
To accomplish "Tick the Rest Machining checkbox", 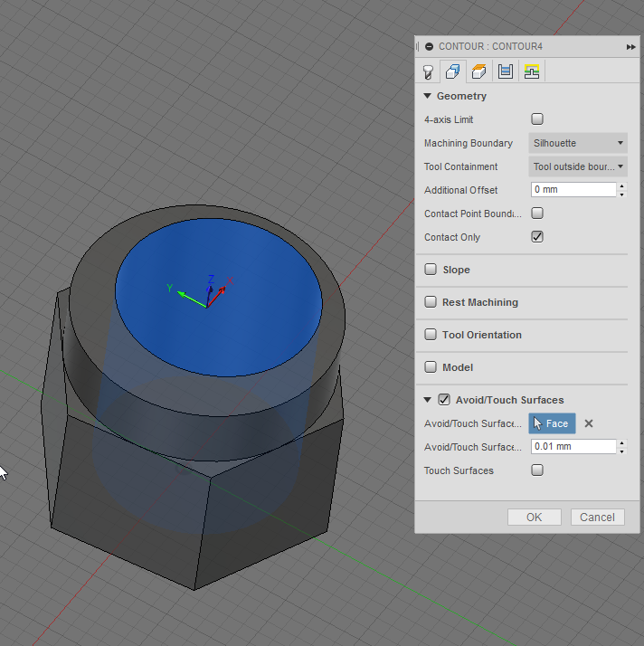I will [x=431, y=302].
